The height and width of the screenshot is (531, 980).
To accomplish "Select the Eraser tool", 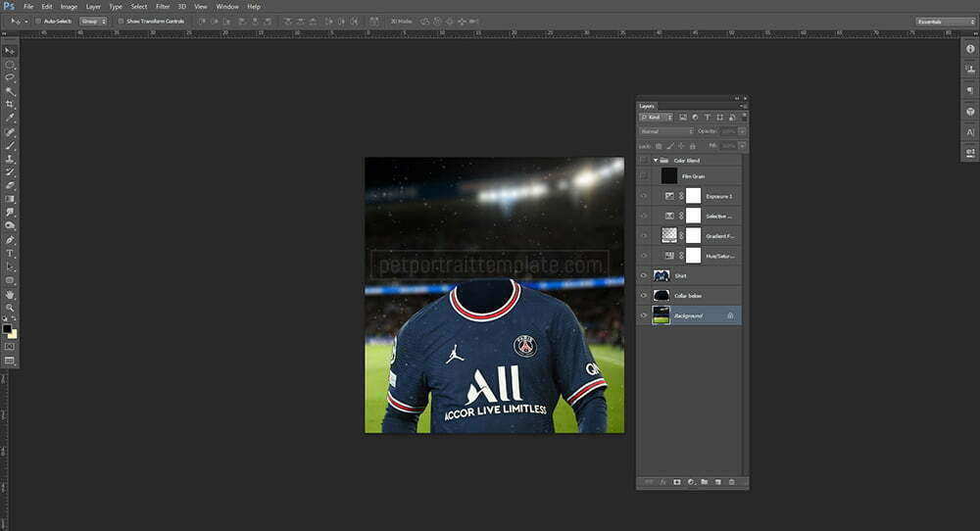I will [x=10, y=185].
